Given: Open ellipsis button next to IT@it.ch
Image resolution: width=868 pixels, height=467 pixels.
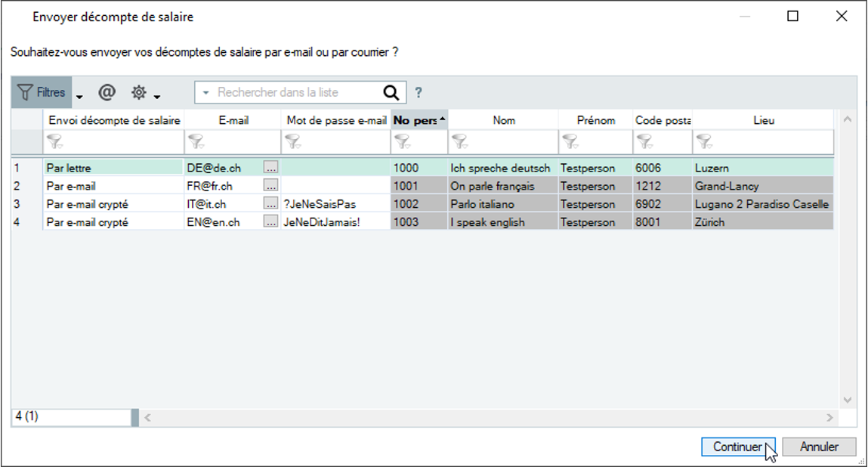Looking at the screenshot, I should tap(270, 203).
